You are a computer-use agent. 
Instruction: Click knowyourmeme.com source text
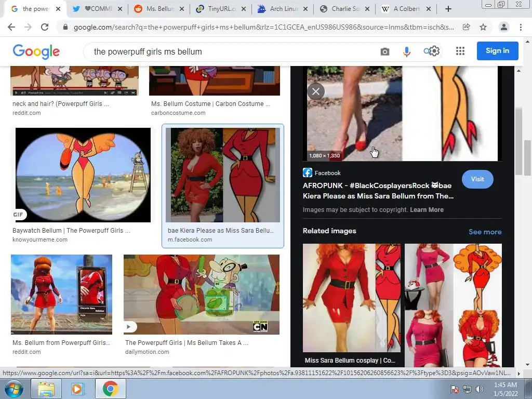40,240
